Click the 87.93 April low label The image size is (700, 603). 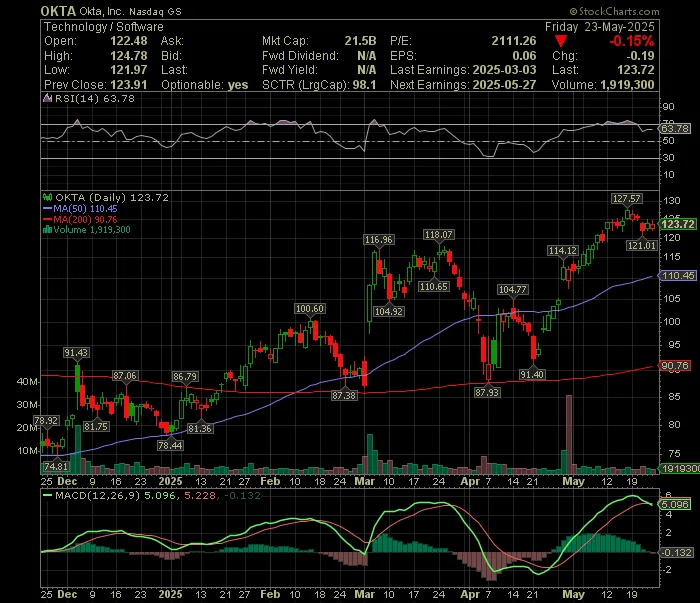[x=487, y=393]
